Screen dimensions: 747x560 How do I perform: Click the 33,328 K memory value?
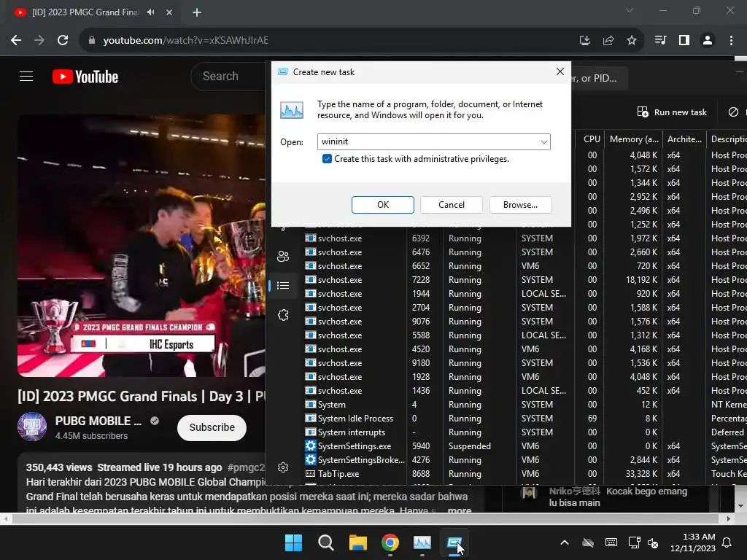pyautogui.click(x=640, y=474)
